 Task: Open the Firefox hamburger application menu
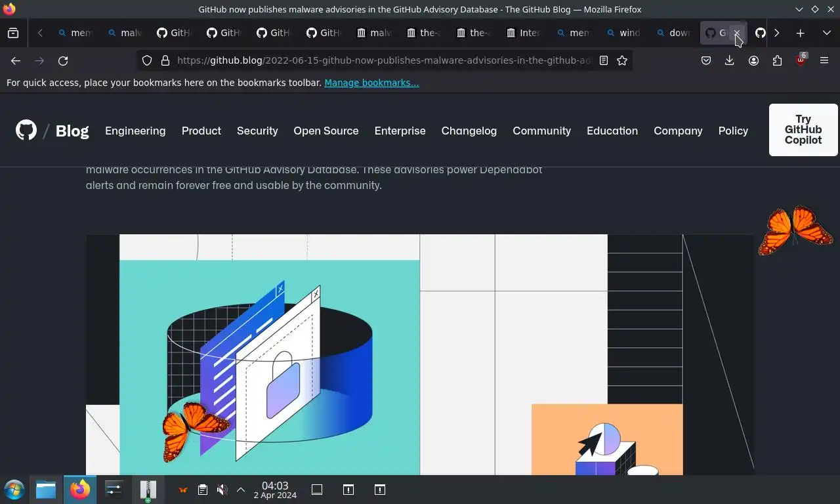click(824, 60)
